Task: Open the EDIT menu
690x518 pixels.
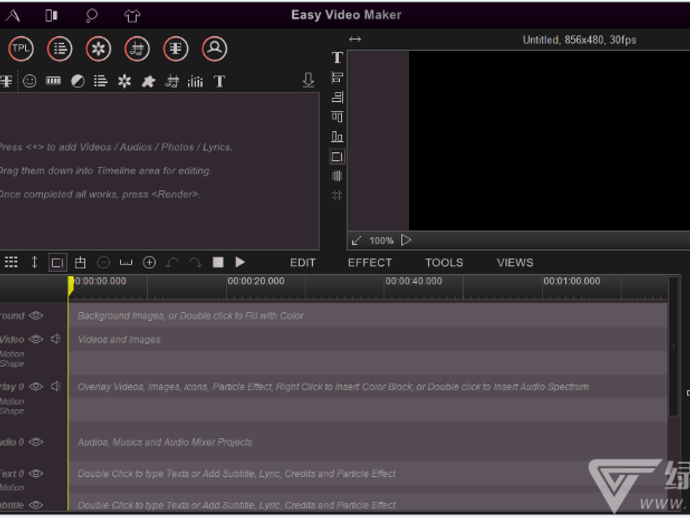Action: 303,263
